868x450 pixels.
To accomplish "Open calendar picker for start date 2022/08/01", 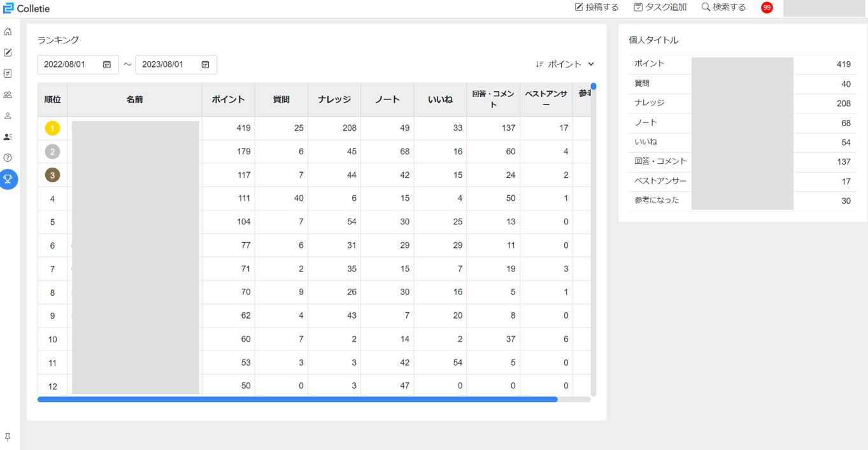I will point(107,64).
